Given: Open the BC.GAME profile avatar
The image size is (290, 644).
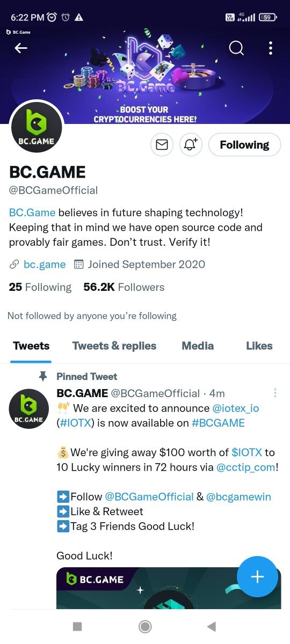Looking at the screenshot, I should (x=37, y=126).
